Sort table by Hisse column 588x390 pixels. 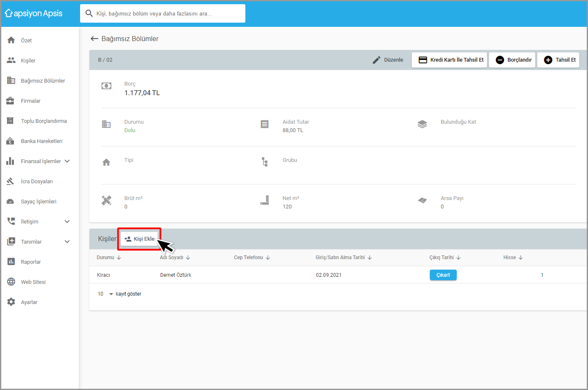point(513,257)
